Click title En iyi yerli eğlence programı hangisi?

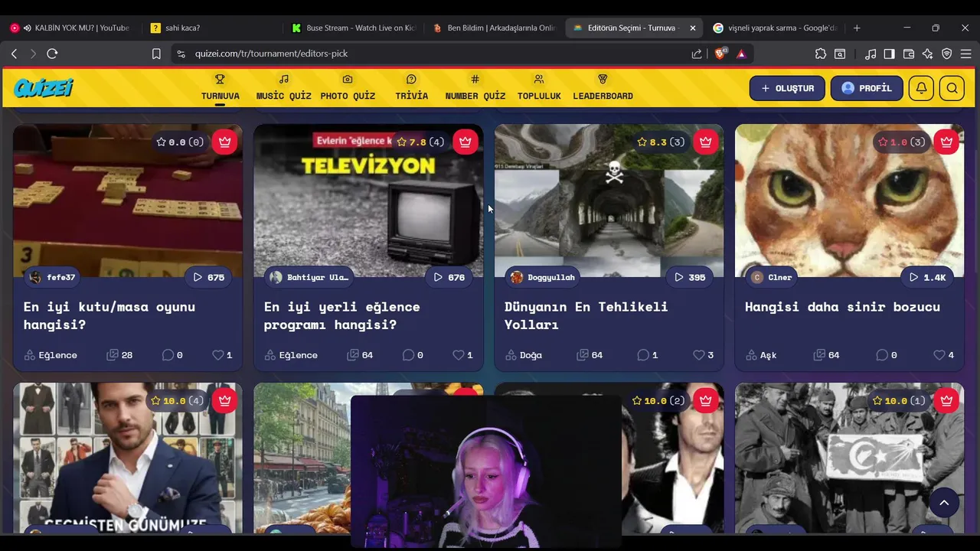point(342,315)
